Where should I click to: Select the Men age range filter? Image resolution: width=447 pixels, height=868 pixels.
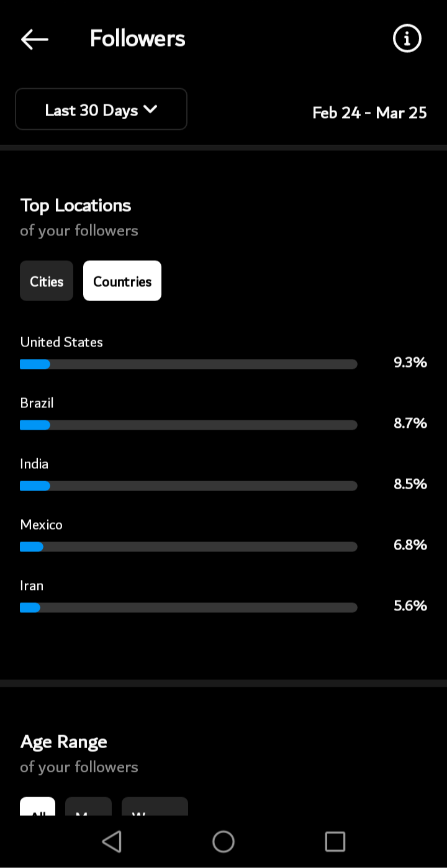click(x=88, y=806)
